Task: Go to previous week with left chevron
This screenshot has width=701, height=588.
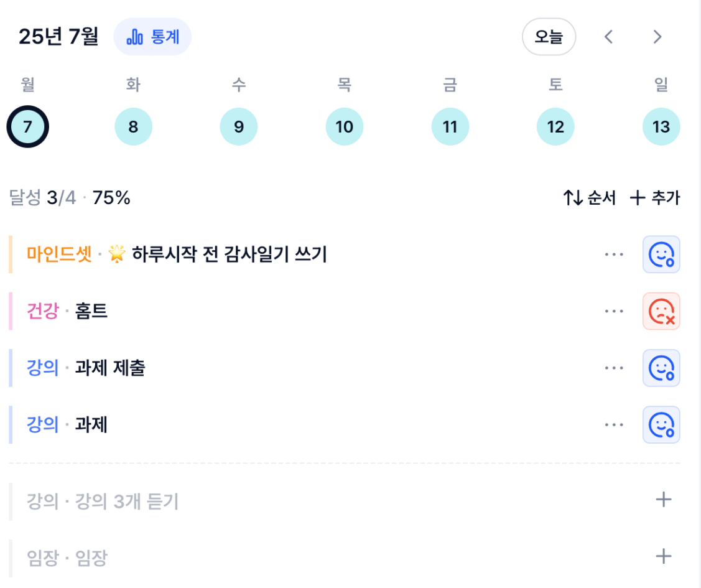Action: (608, 37)
